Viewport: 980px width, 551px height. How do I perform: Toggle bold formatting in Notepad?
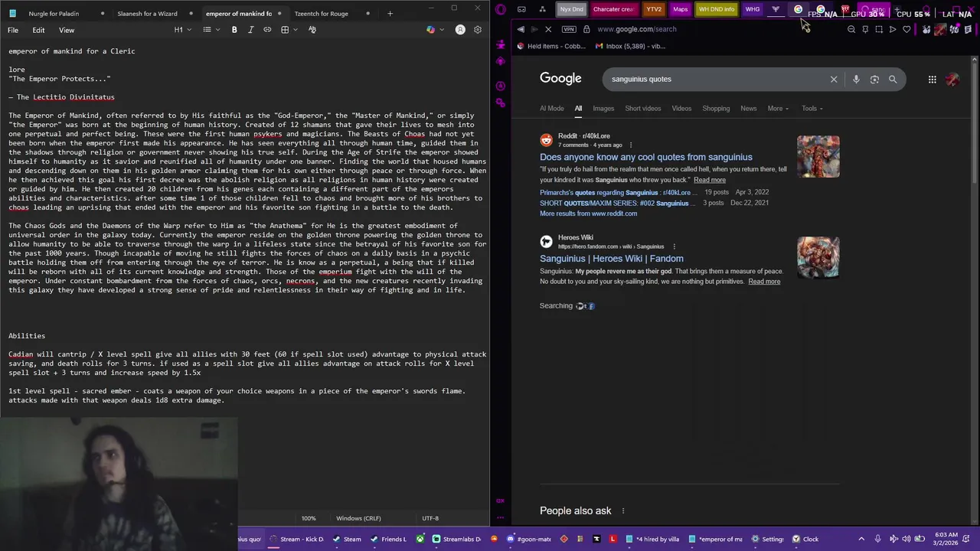(x=234, y=30)
